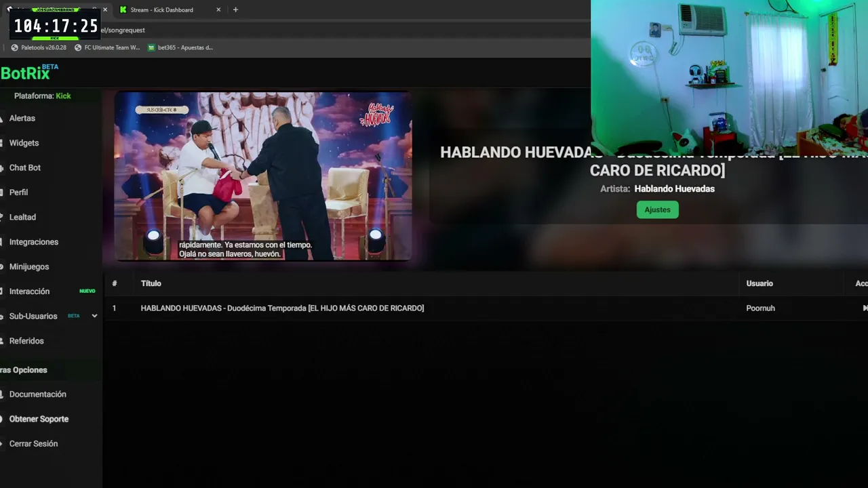
Task: Click the username Poornuh in the queue
Action: pos(760,308)
